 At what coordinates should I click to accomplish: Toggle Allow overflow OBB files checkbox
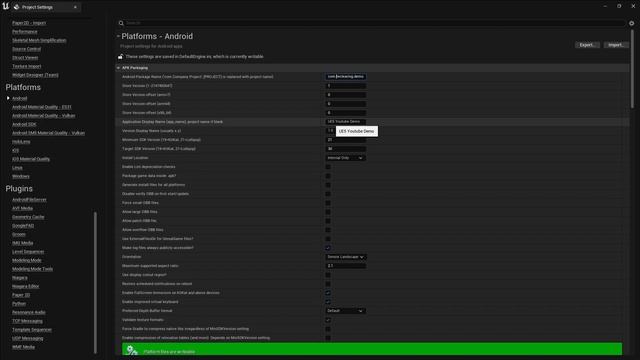tap(328, 230)
